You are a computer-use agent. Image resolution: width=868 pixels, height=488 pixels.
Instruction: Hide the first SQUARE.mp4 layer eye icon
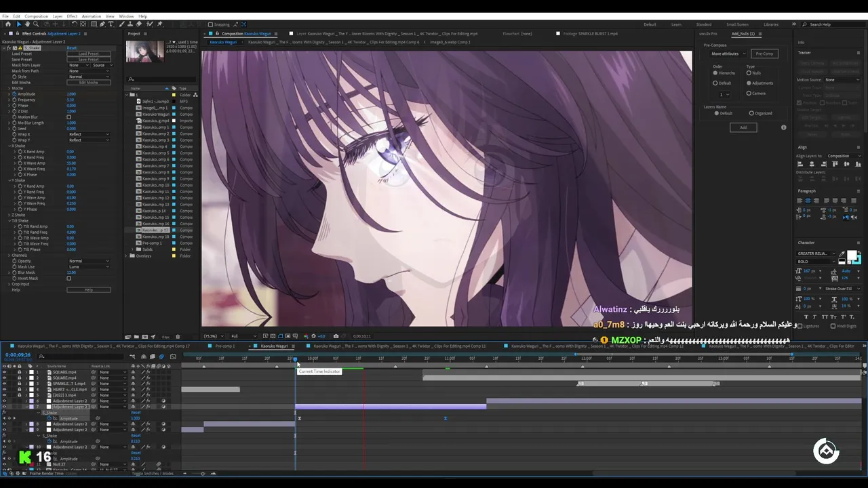5,372
